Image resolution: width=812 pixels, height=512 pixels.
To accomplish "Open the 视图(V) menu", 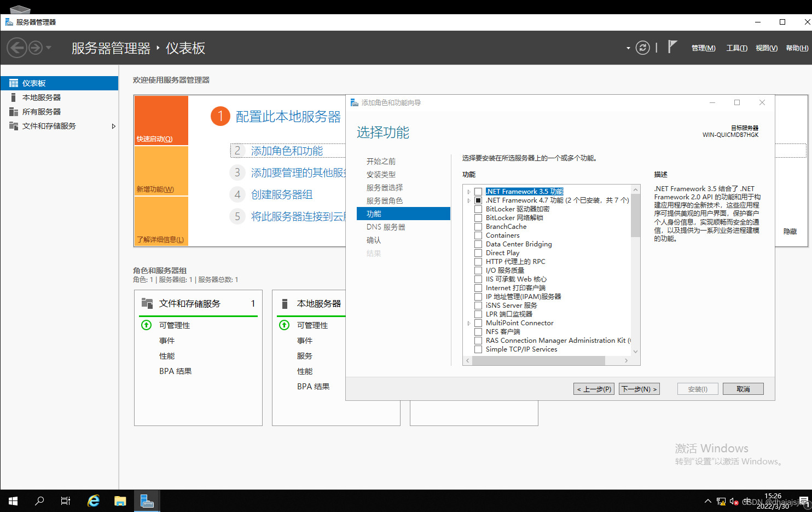I will point(767,48).
